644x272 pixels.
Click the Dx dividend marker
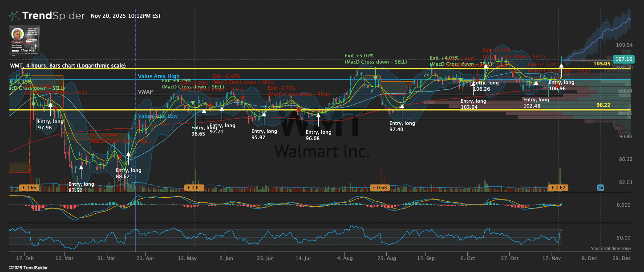tap(600, 188)
